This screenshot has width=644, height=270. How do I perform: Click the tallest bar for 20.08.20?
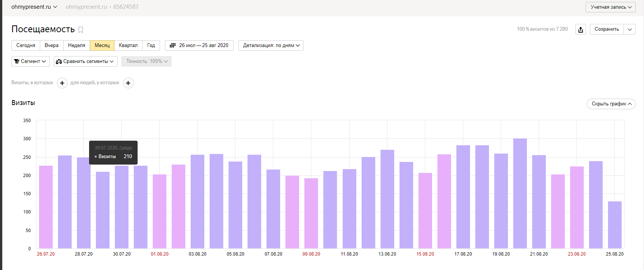click(520, 193)
